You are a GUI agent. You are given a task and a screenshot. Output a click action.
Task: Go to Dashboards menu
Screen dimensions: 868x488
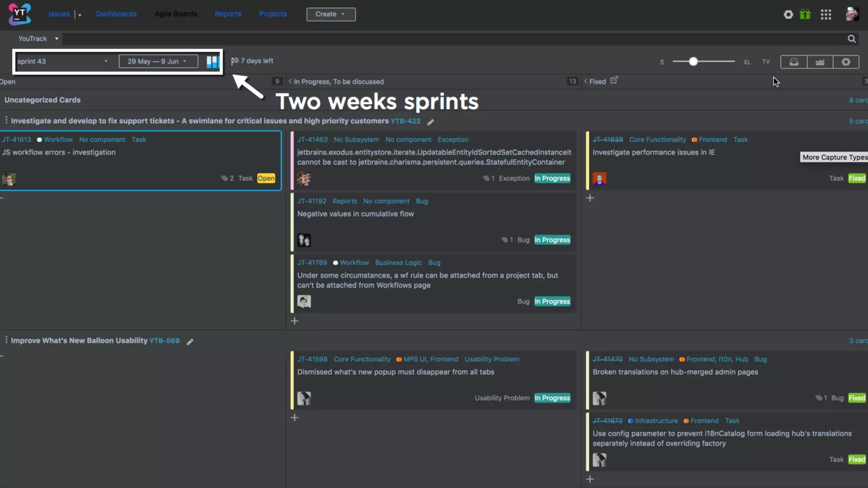coord(116,14)
